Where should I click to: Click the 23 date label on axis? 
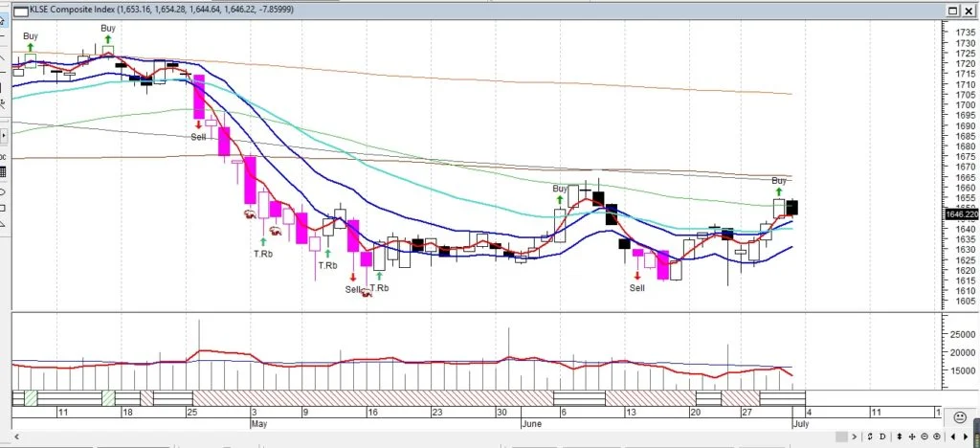pos(438,413)
